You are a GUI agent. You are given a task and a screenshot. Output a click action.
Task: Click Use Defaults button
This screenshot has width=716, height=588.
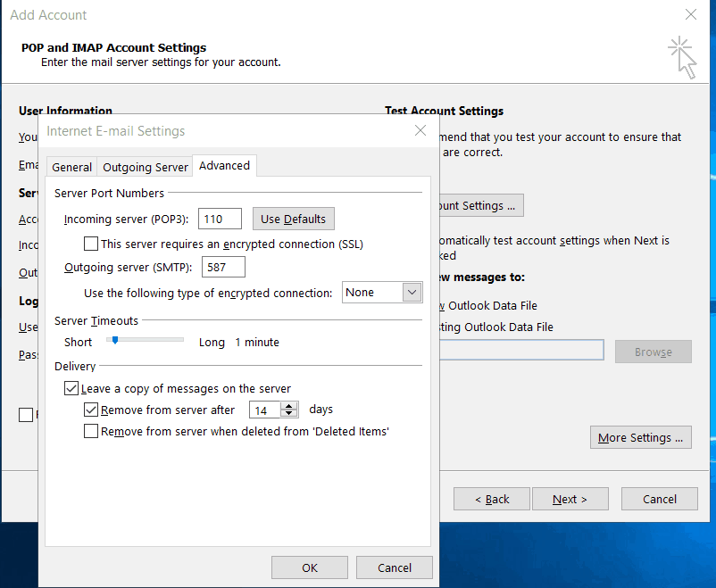(293, 219)
